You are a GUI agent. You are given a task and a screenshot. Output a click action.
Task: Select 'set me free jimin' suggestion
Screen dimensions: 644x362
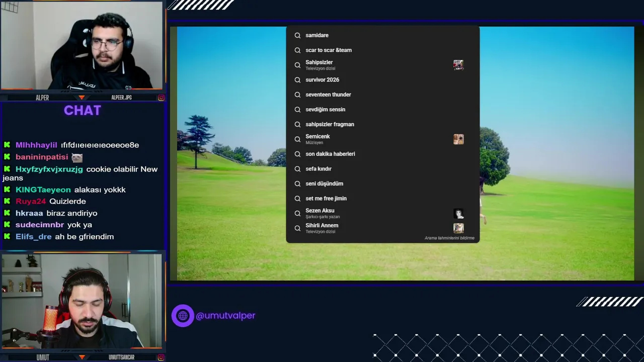click(x=382, y=199)
